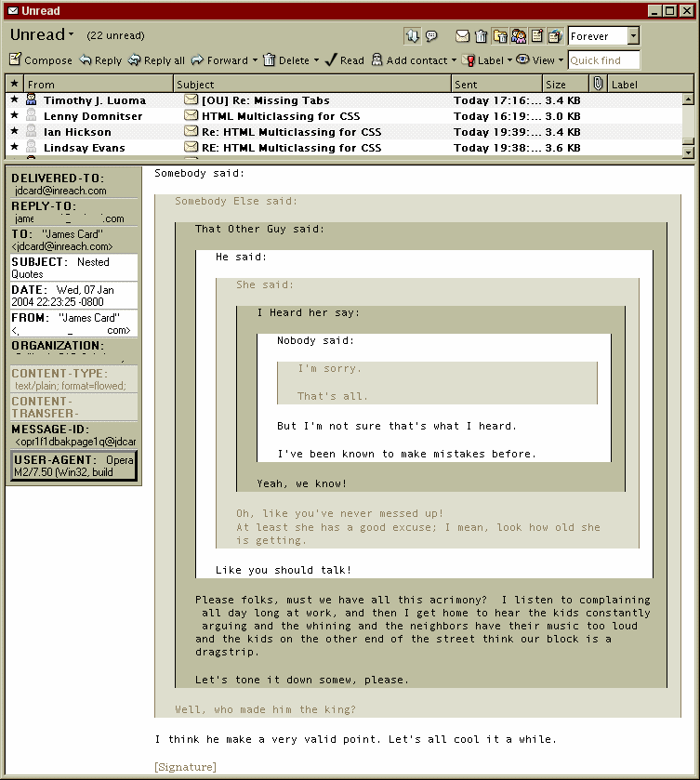The height and width of the screenshot is (780, 700).
Task: Click the trash icon in the top filter bar
Action: coord(481,36)
